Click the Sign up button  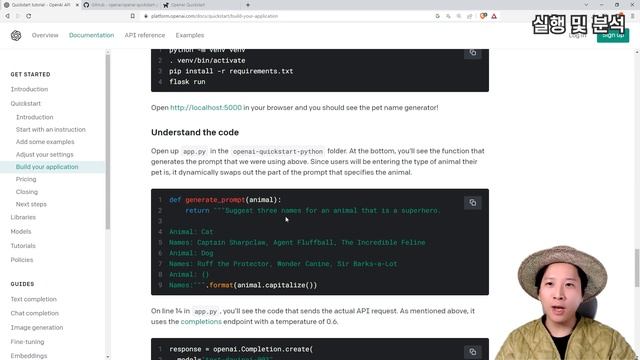(x=613, y=36)
